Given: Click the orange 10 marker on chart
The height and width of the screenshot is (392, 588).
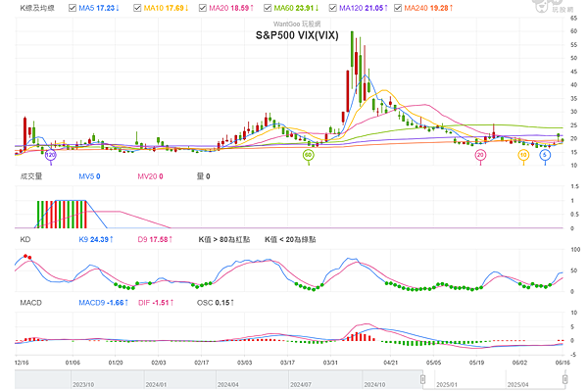Looking at the screenshot, I should click(x=523, y=155).
